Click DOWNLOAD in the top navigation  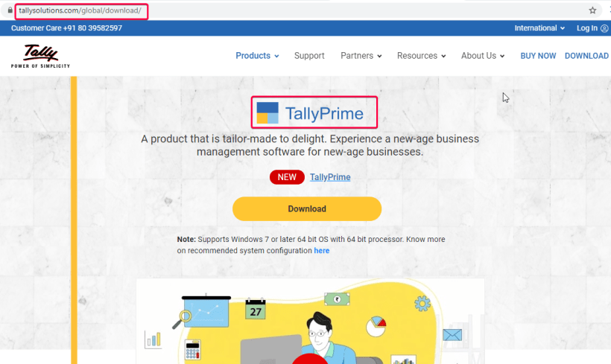tap(586, 56)
